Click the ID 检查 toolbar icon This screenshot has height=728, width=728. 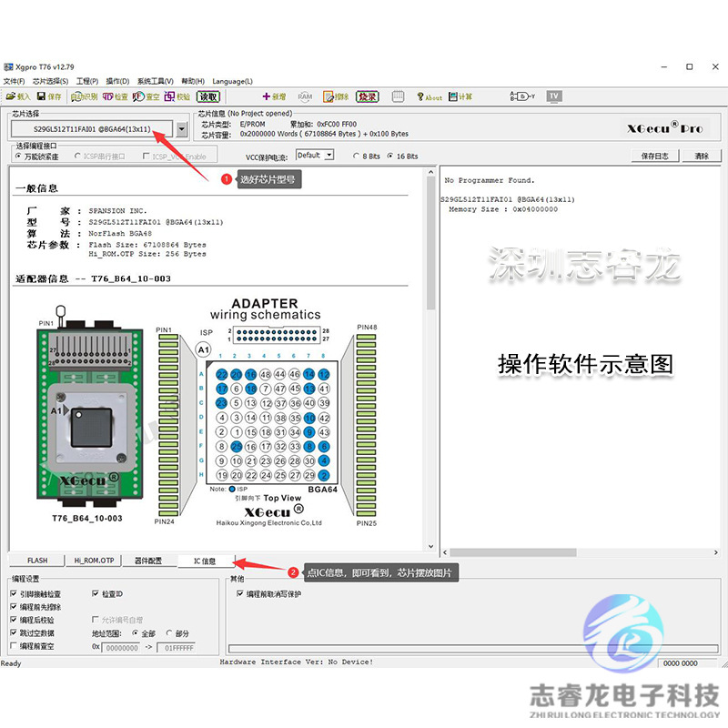pyautogui.click(x=116, y=96)
